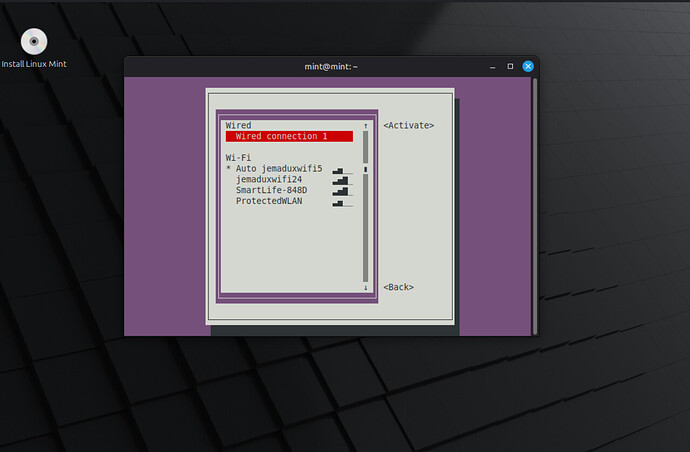Click signal strength icon for Auto jemaduxwifi5
Image resolution: width=690 pixels, height=452 pixels.
coord(342,170)
